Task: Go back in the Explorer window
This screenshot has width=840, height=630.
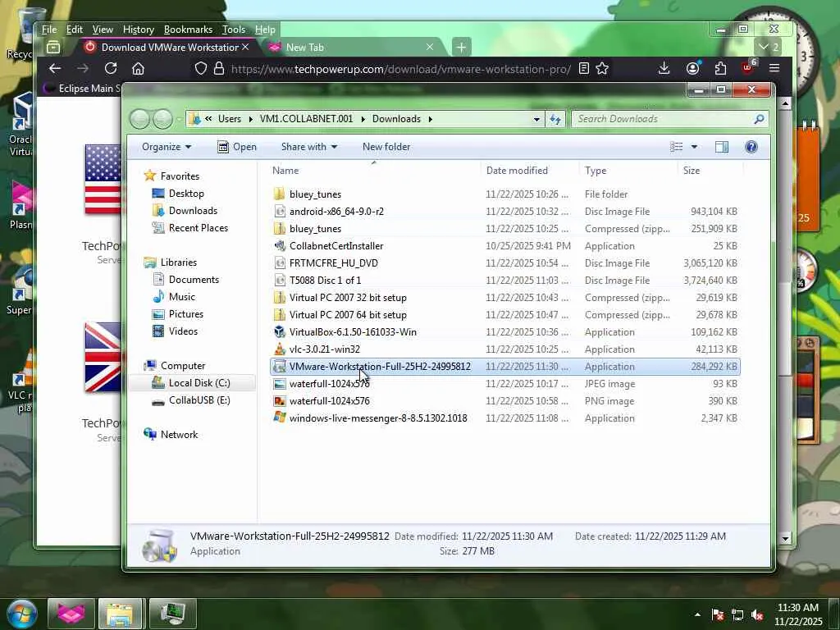Action: (x=140, y=119)
